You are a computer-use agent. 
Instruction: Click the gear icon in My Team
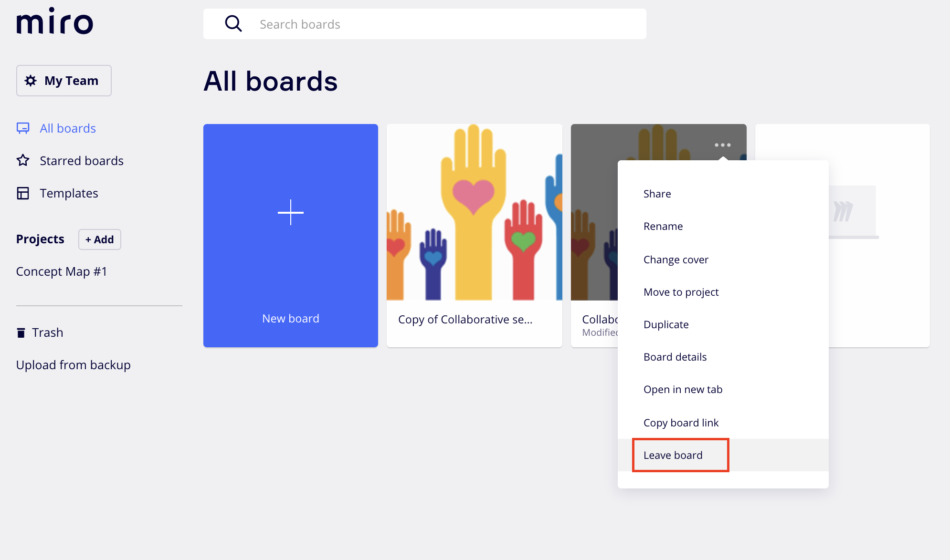[x=31, y=81]
